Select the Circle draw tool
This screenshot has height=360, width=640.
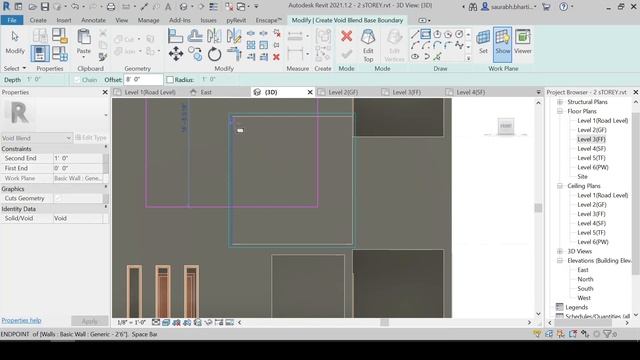pyautogui.click(x=459, y=34)
